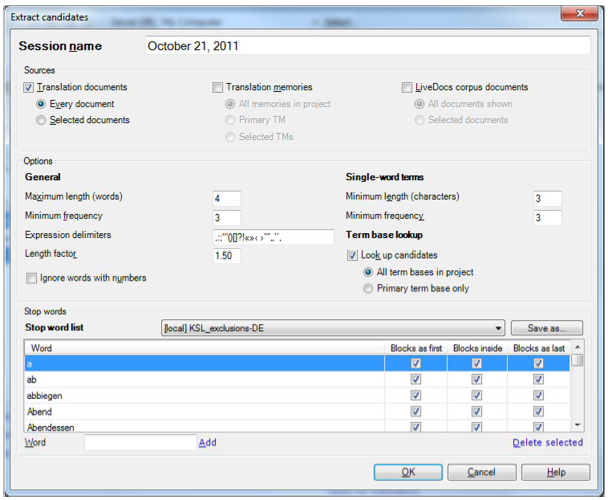Toggle Blocks as first for 'a'
This screenshot has height=500, width=608.
coord(416,363)
